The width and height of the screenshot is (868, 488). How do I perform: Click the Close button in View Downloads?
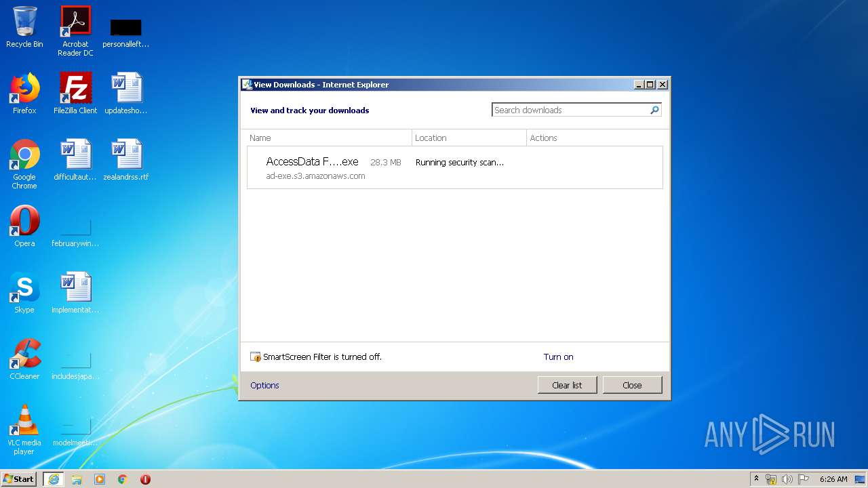pos(632,385)
